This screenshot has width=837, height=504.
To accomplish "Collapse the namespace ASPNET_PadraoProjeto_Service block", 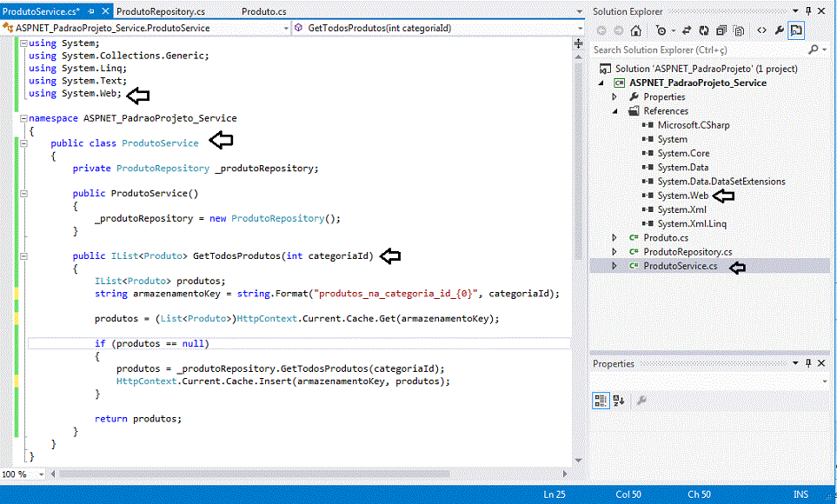I will click(x=23, y=118).
